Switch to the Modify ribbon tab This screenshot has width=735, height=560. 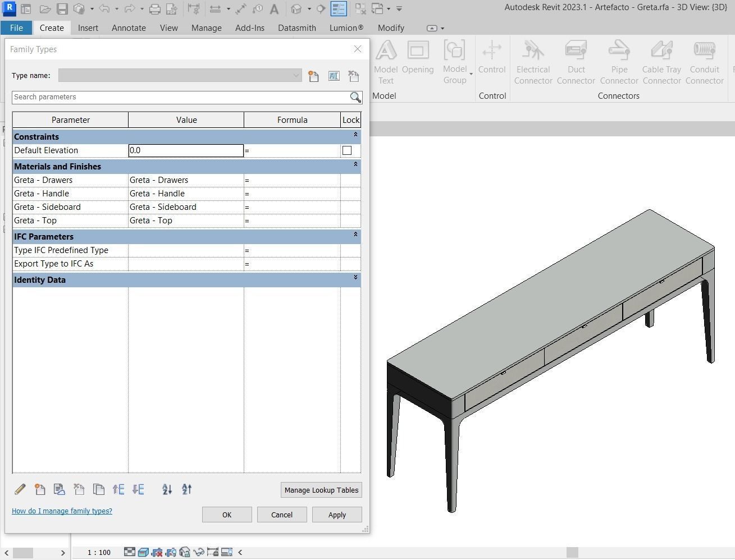pyautogui.click(x=391, y=27)
